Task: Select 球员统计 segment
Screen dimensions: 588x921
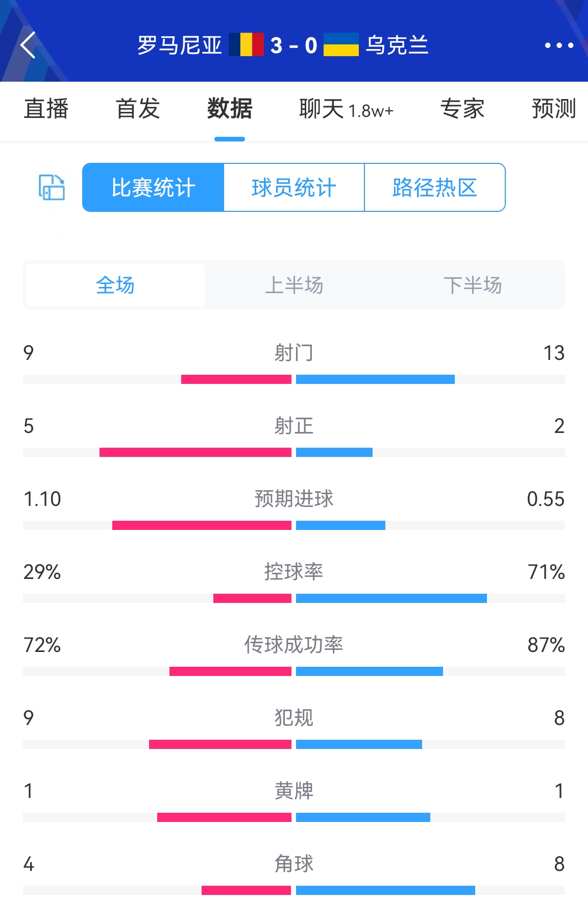Action: 294,187
